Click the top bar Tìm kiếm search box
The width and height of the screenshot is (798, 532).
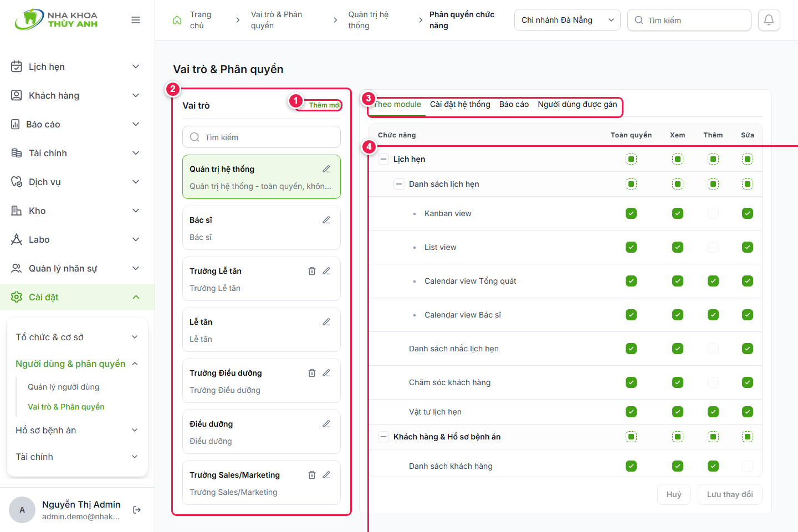pos(689,20)
